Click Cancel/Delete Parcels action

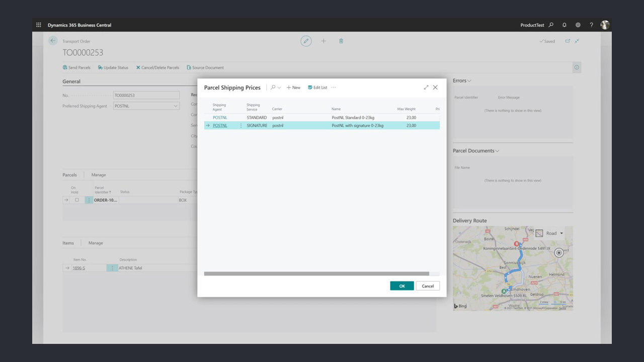point(157,67)
